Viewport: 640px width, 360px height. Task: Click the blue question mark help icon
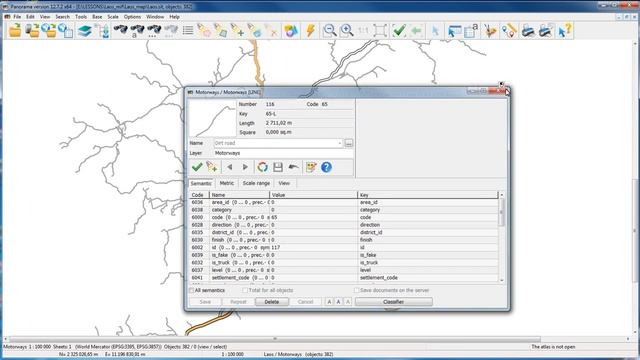326,167
